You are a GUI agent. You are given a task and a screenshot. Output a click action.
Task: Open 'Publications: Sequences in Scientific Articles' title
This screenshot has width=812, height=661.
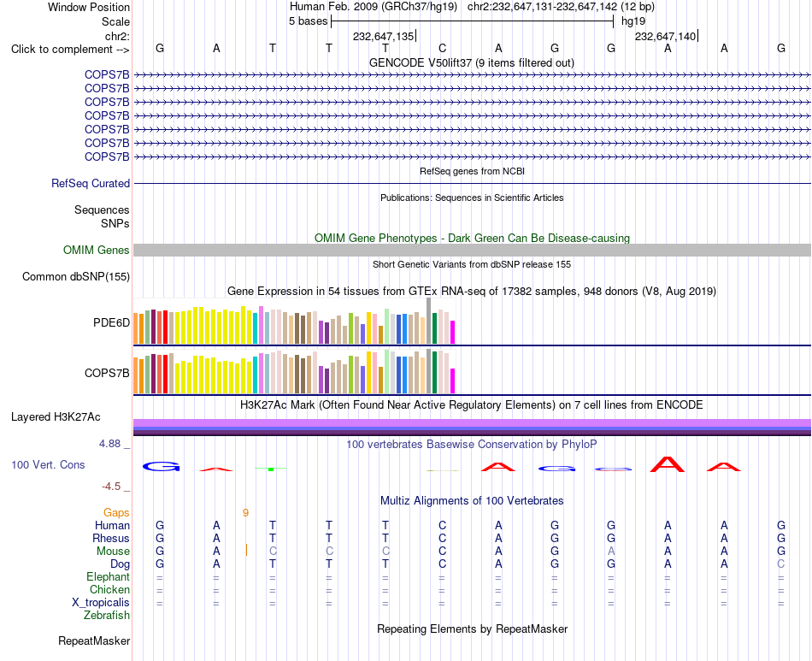point(472,198)
